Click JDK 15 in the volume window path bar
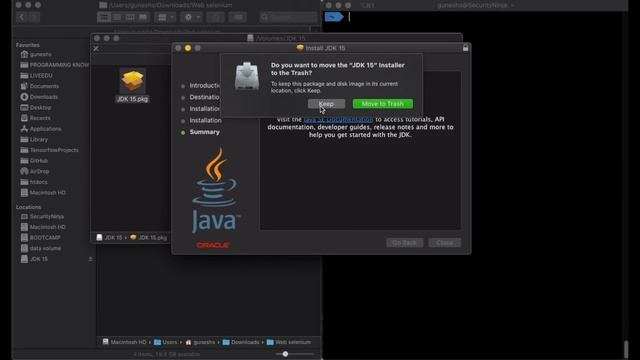This screenshot has height=360, width=640. 109,238
